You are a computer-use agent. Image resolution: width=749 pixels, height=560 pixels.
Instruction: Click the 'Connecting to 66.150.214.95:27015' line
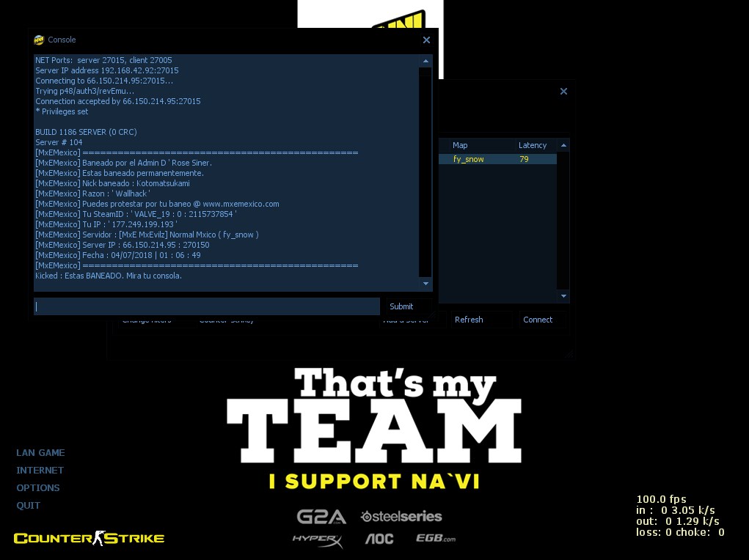(104, 81)
